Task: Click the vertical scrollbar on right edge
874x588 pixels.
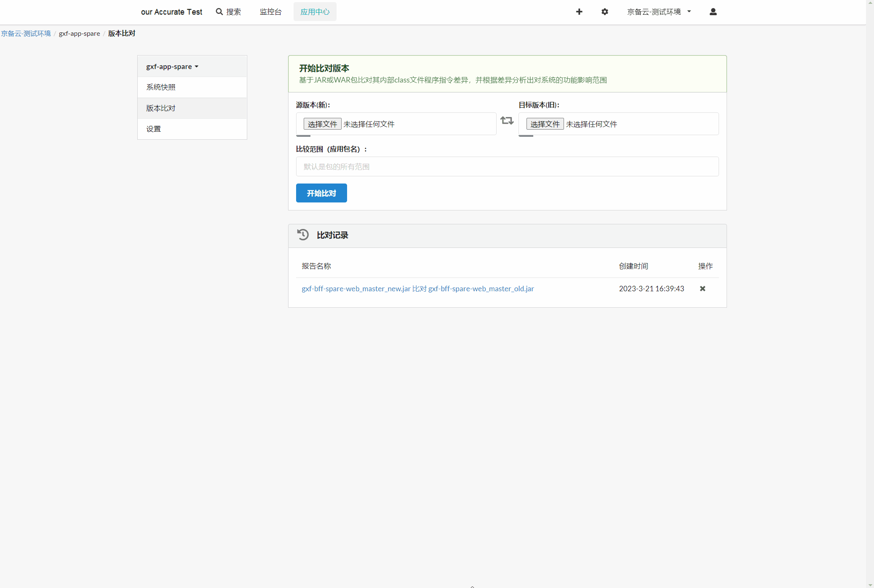Action: click(x=870, y=294)
